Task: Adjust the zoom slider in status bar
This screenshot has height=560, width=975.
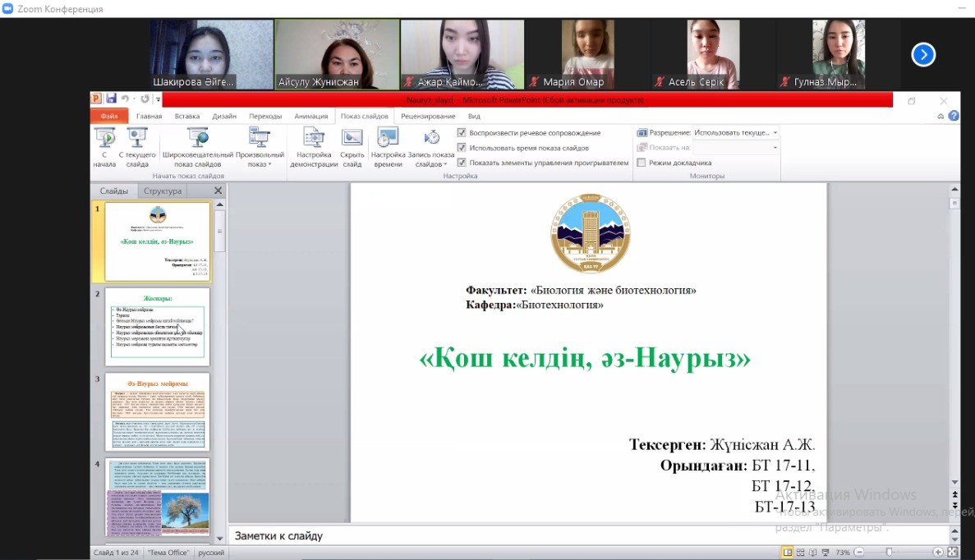Action: 887,552
